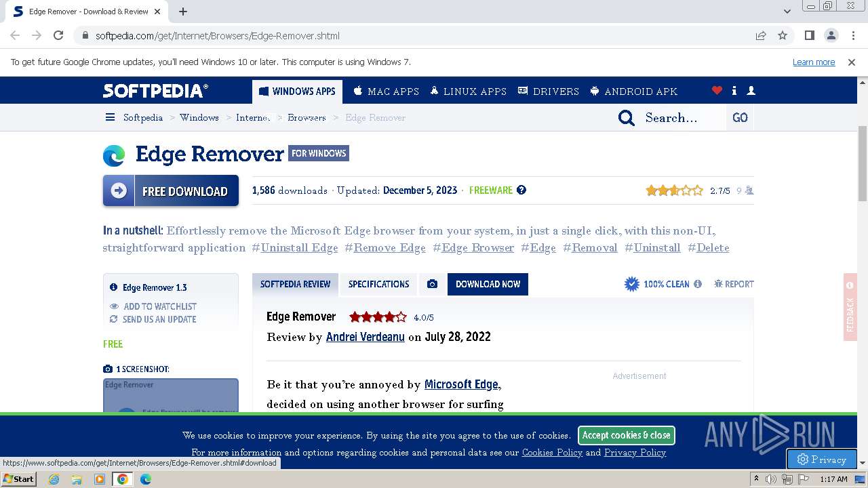Open a new browser tab
Screen dimensions: 868x488
pos(183,12)
